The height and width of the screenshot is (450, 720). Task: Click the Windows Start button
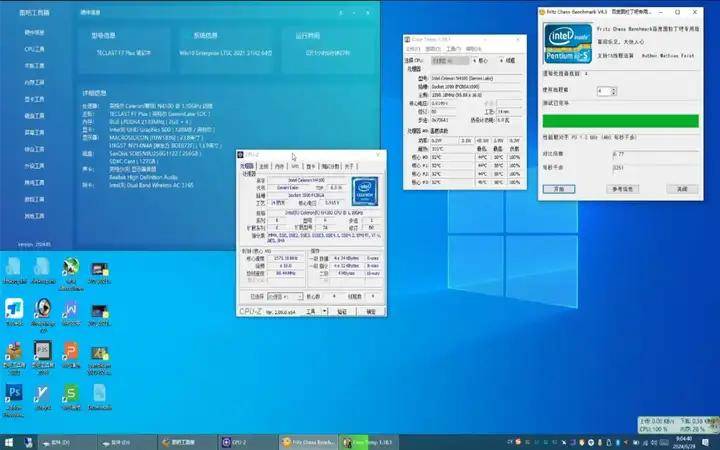pyautogui.click(x=9, y=443)
